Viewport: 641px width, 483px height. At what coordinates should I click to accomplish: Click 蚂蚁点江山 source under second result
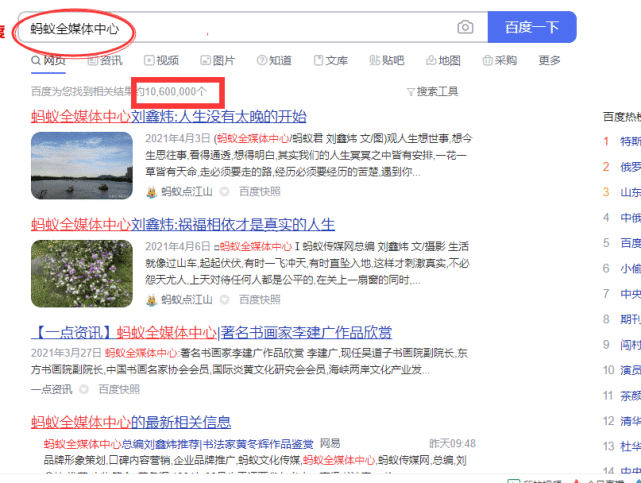(187, 300)
